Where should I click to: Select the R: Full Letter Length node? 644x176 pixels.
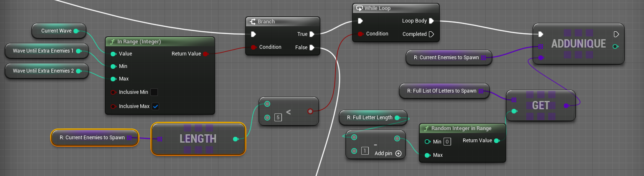pos(373,118)
